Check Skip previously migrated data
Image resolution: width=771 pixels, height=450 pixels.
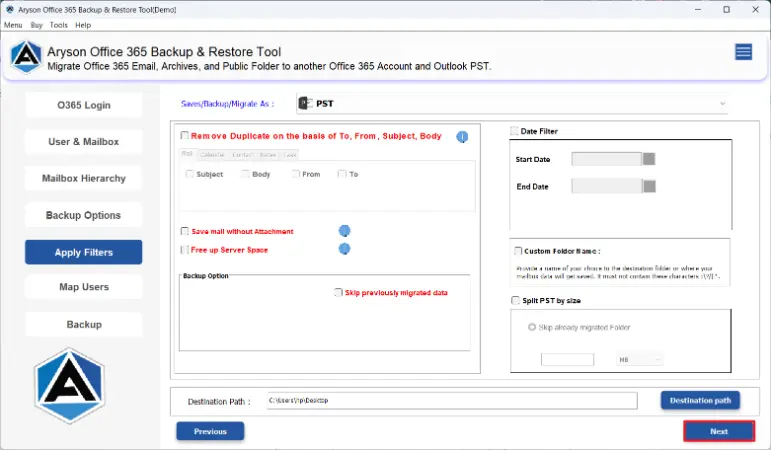(x=338, y=293)
